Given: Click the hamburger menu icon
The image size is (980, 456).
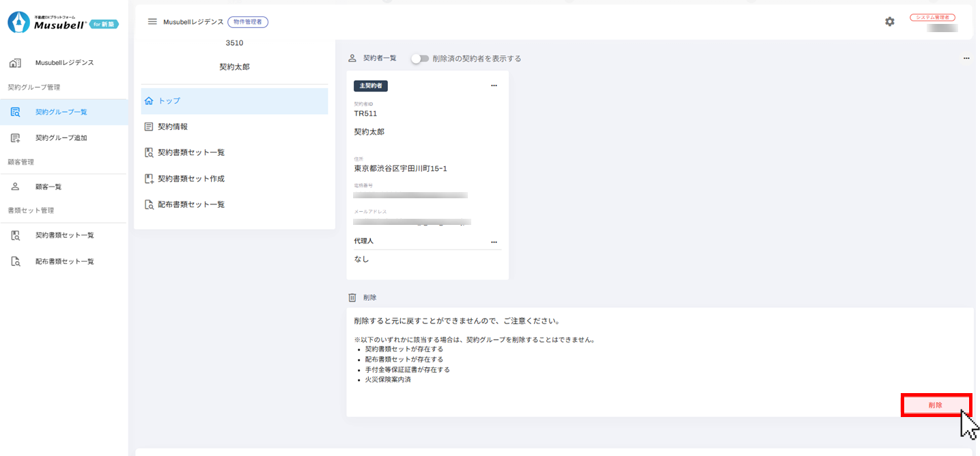Looking at the screenshot, I should point(152,22).
